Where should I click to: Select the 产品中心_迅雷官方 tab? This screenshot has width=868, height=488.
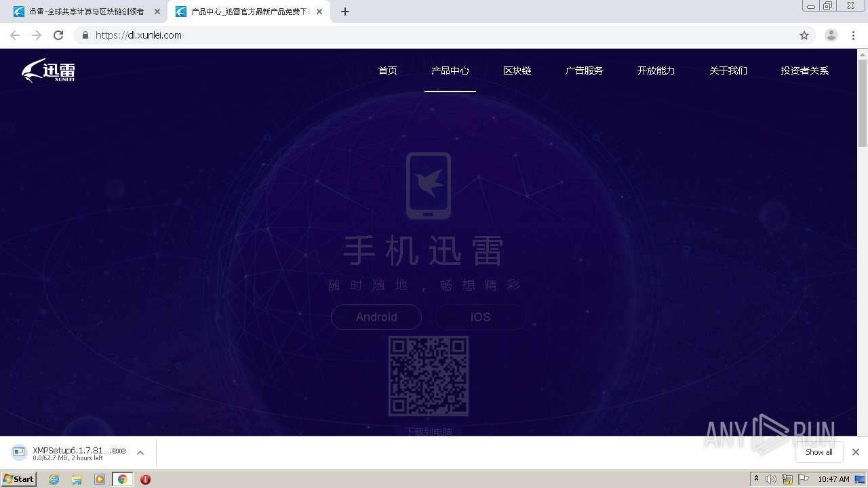click(x=250, y=12)
